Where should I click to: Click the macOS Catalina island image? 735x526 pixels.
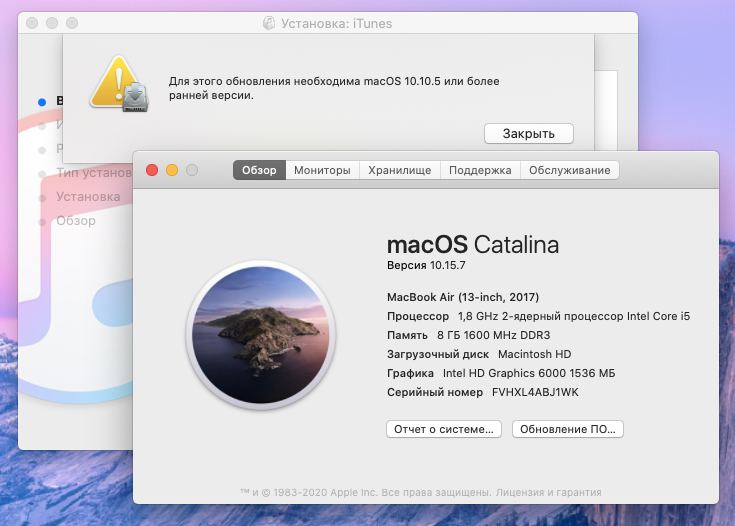pyautogui.click(x=261, y=335)
